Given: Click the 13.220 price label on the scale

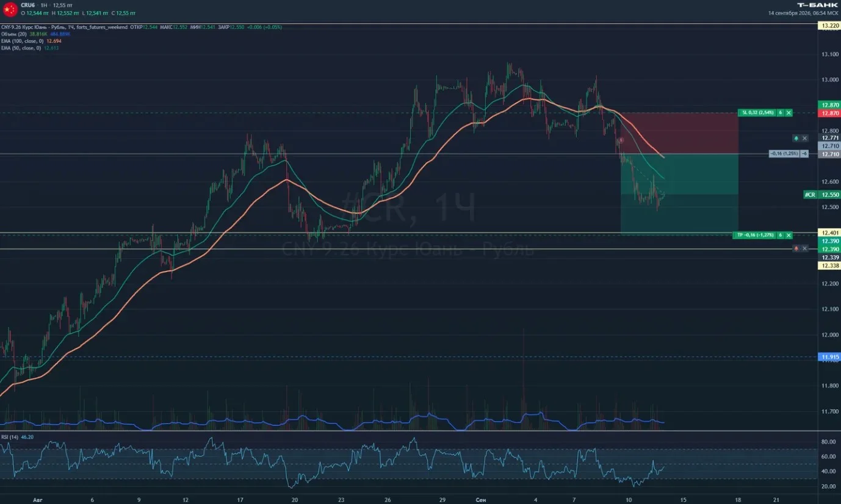Looking at the screenshot, I should 829,26.
